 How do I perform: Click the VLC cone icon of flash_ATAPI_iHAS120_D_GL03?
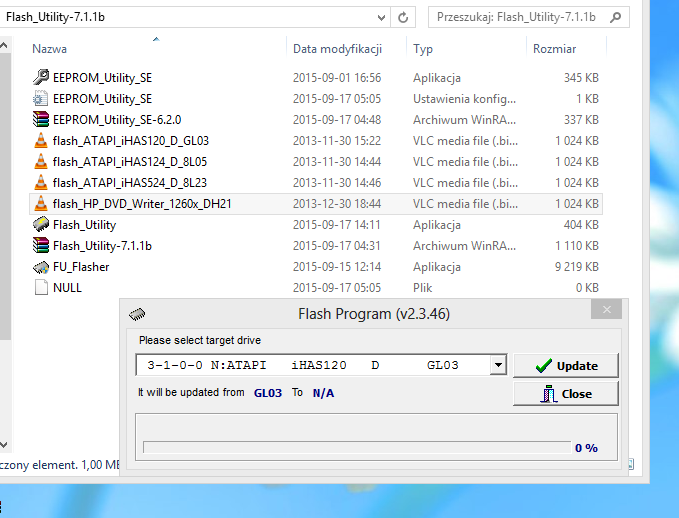pos(41,141)
